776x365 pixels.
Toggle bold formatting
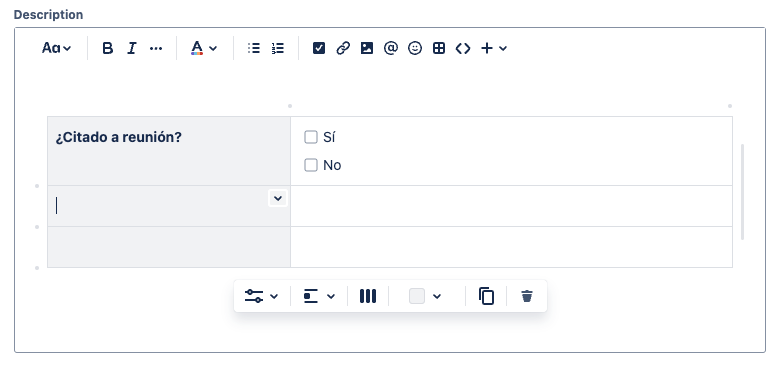coord(107,48)
